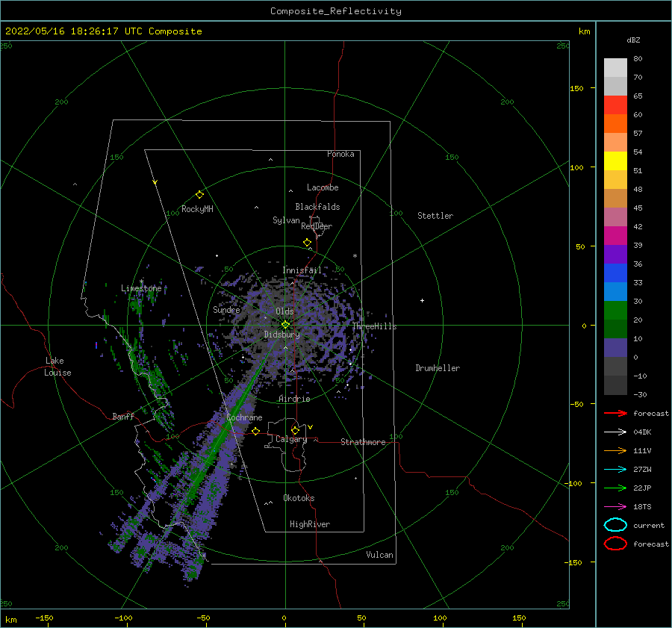Viewport: 672px width, 628px height.
Task: Click the purple 36-39 dBZ color swatch
Action: click(615, 255)
